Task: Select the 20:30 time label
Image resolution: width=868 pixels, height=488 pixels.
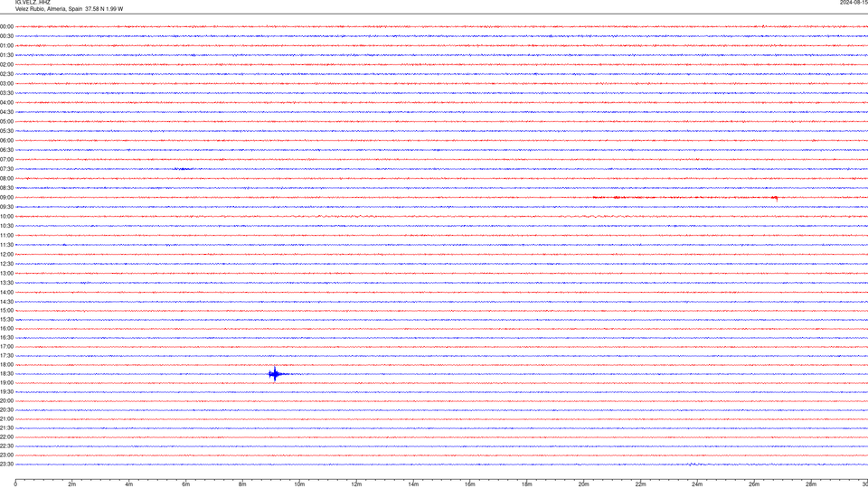Action: [6, 410]
